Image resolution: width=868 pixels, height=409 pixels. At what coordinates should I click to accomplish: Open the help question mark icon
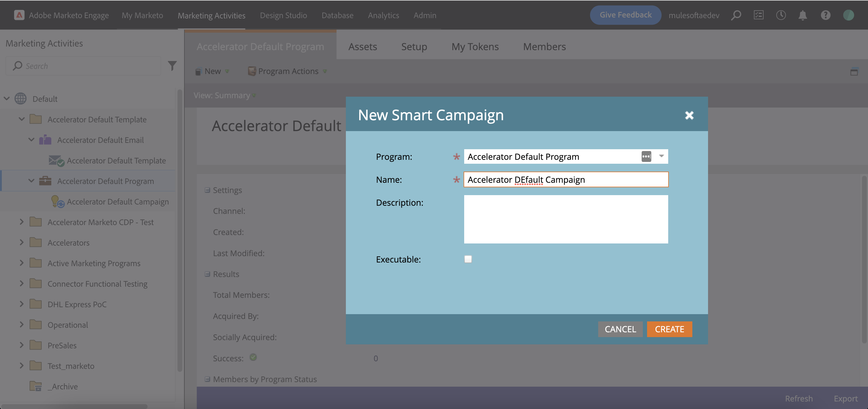point(825,15)
